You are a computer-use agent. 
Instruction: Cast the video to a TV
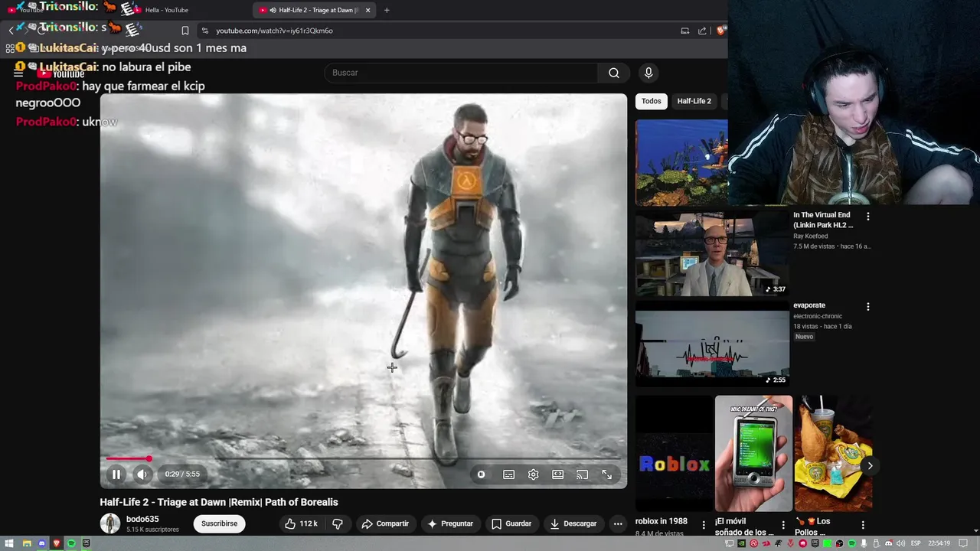tap(582, 474)
